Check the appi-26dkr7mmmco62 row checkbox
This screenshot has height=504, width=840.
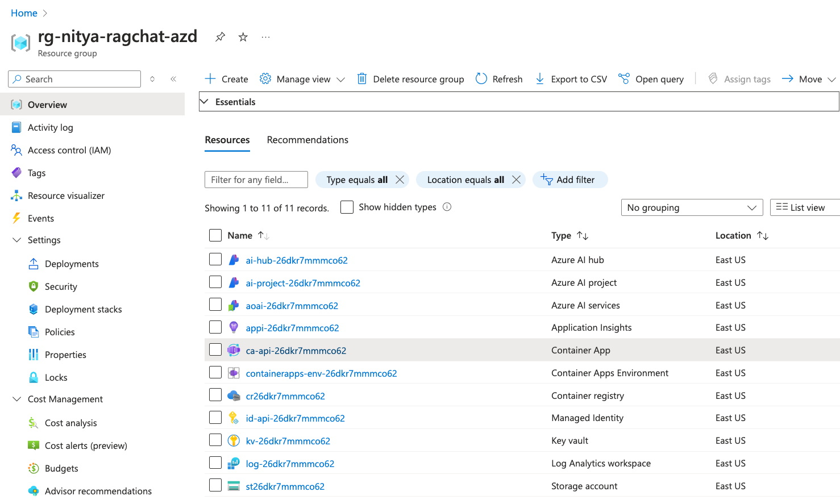(x=215, y=327)
